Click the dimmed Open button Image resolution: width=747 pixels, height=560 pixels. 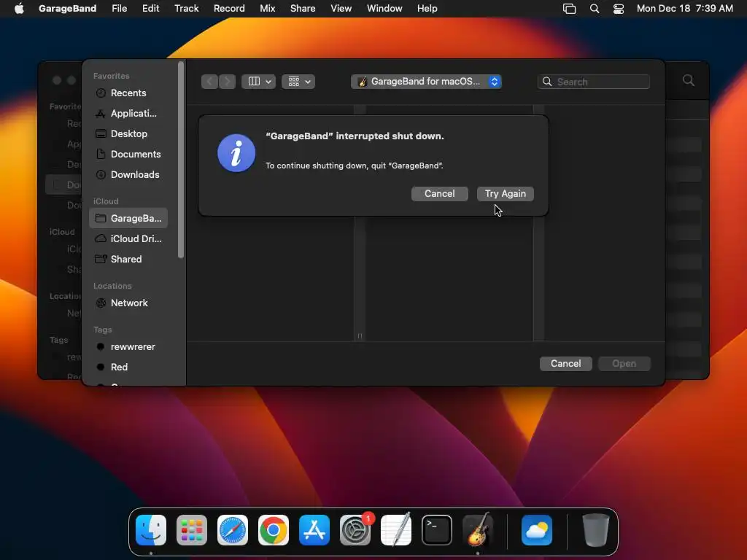624,364
